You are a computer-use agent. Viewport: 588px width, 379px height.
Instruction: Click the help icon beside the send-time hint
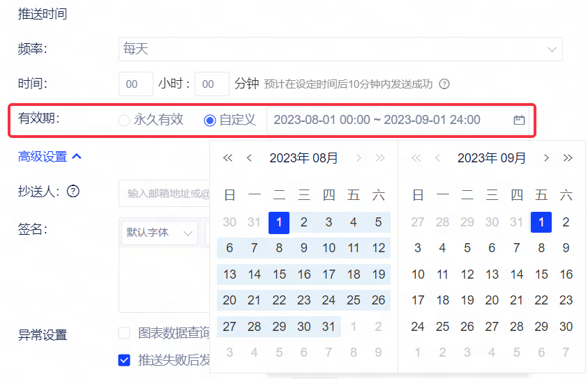444,84
